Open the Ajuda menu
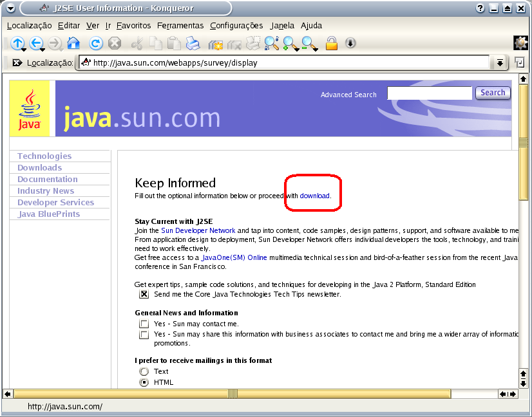This screenshot has height=417, width=532. 311,26
